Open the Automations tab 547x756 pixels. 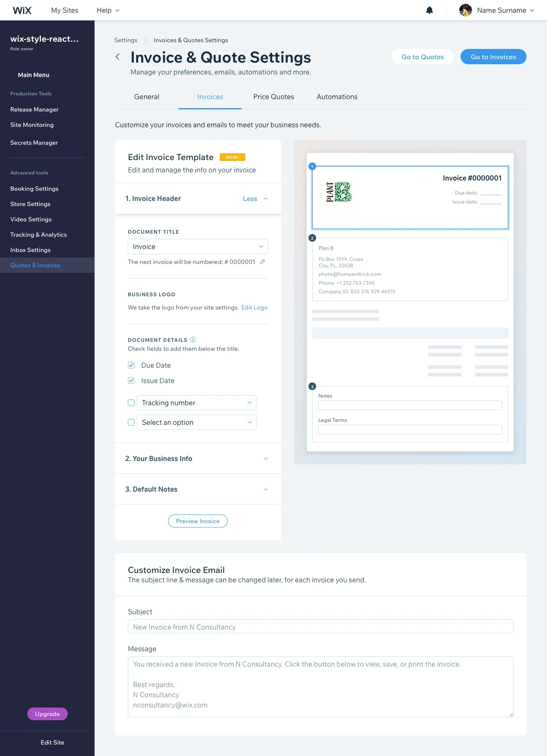337,97
